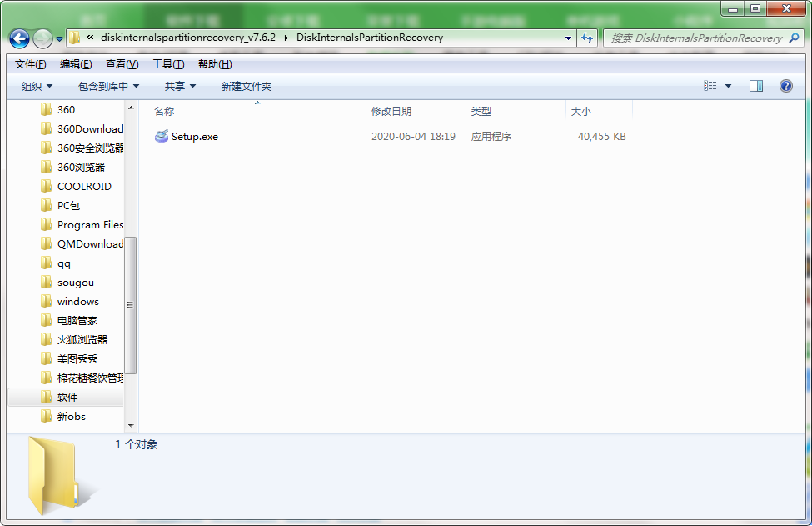Select the 360 folder in tree

pyautogui.click(x=58, y=110)
